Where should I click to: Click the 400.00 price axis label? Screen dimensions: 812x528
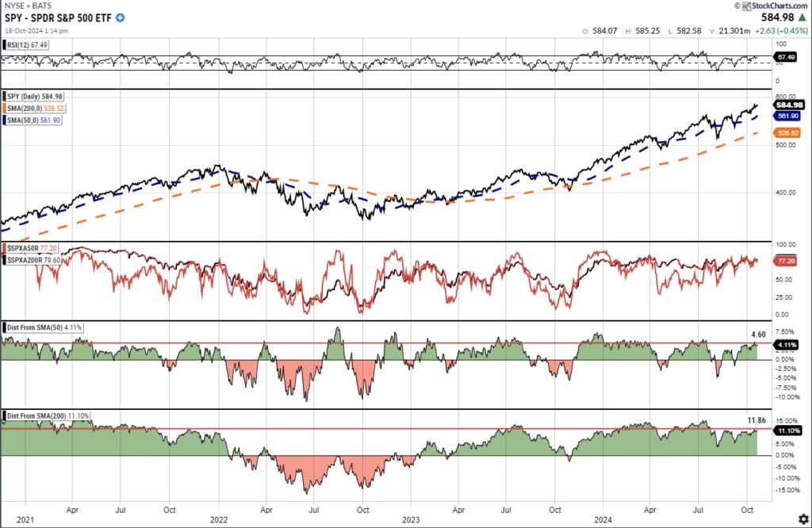pyautogui.click(x=786, y=193)
